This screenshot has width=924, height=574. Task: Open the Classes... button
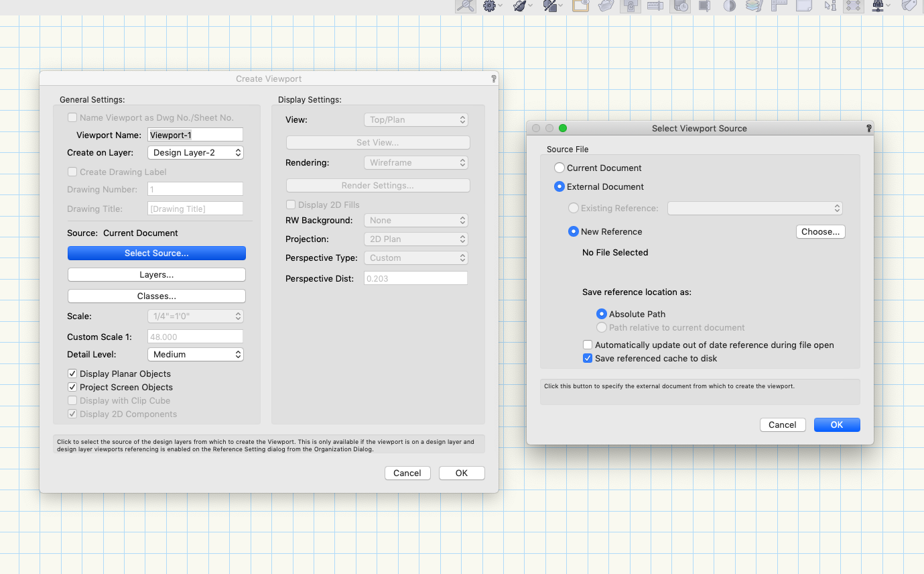click(156, 296)
